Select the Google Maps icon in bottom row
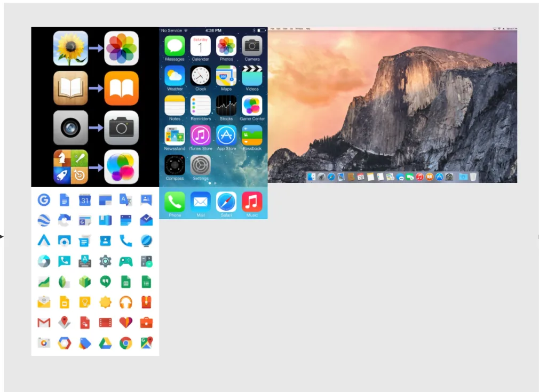The image size is (539, 392). pos(146,343)
